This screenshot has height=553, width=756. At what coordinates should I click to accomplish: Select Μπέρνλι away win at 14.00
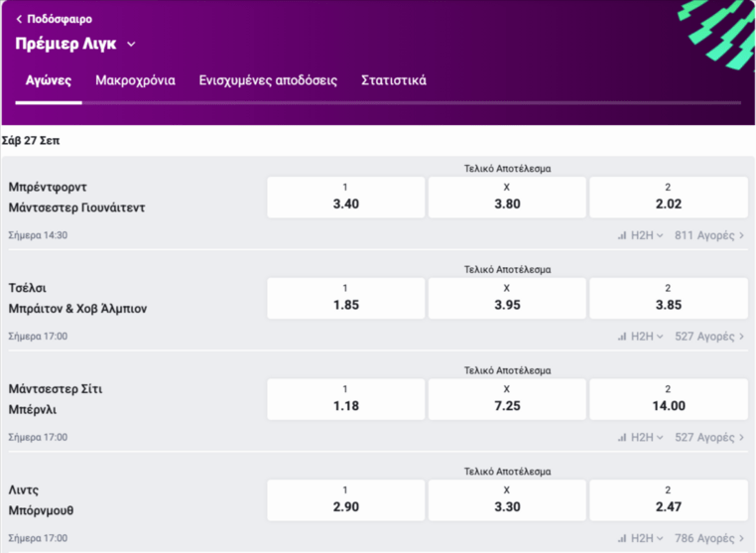coord(669,398)
